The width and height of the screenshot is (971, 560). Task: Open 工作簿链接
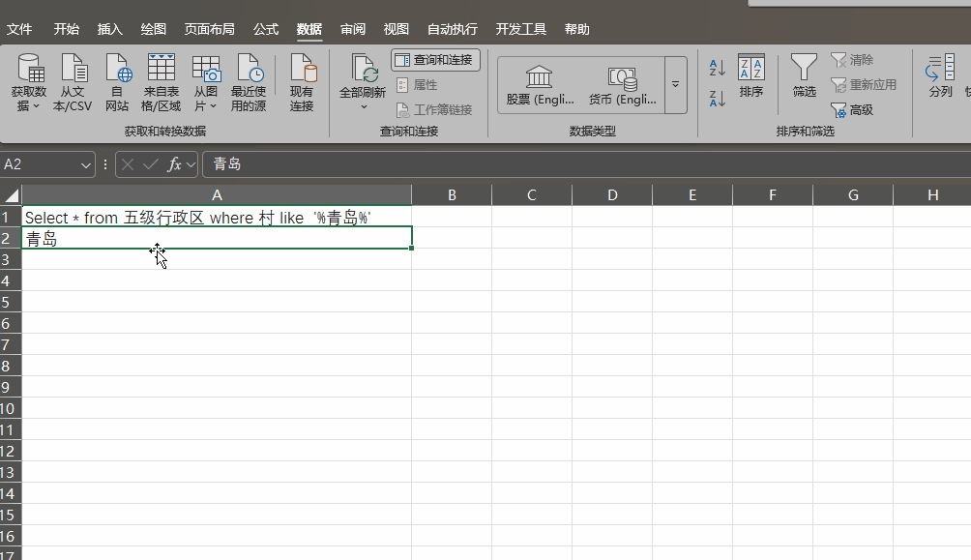click(434, 109)
